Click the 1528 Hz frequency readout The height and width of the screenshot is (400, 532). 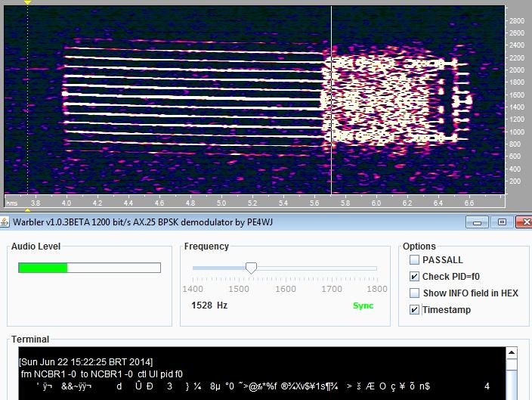click(x=210, y=305)
